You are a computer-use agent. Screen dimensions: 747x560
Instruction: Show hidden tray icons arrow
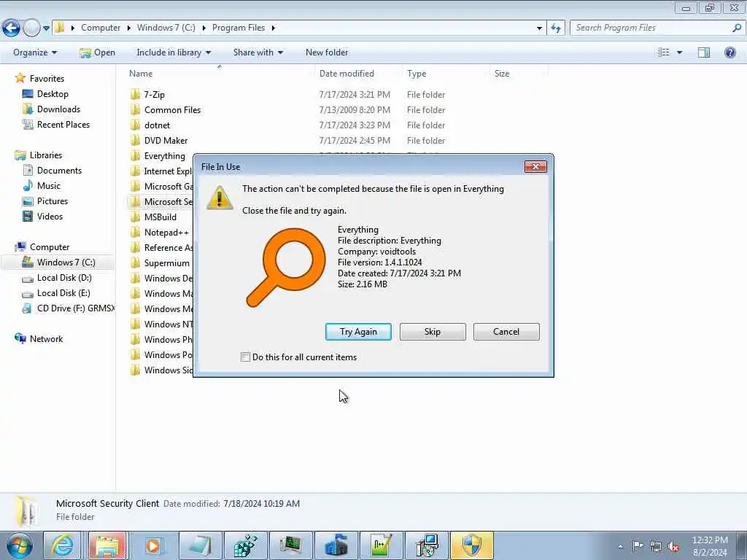click(620, 547)
